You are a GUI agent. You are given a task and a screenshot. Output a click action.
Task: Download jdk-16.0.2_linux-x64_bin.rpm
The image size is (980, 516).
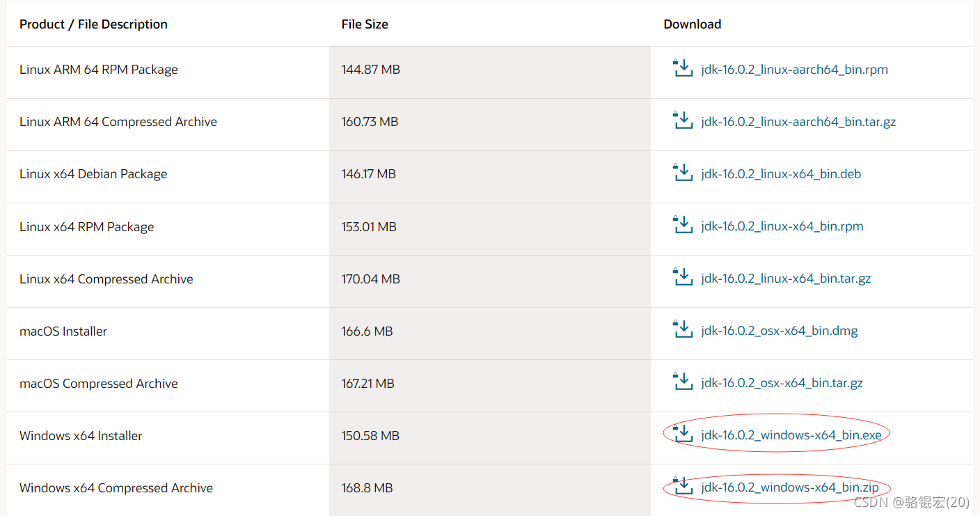click(782, 226)
